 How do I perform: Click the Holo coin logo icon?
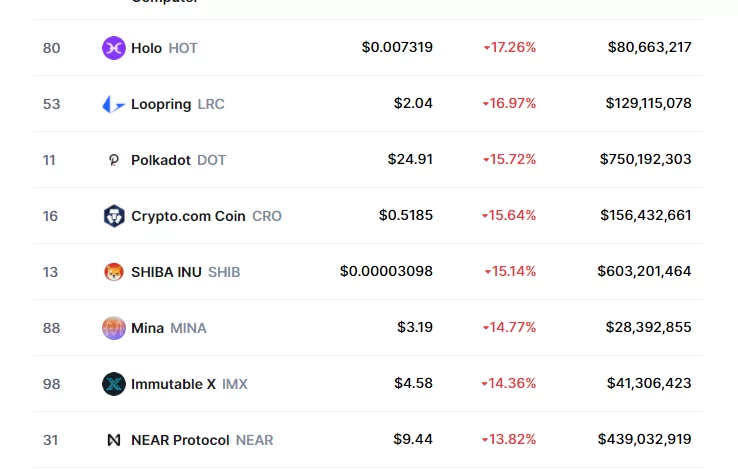pos(114,48)
